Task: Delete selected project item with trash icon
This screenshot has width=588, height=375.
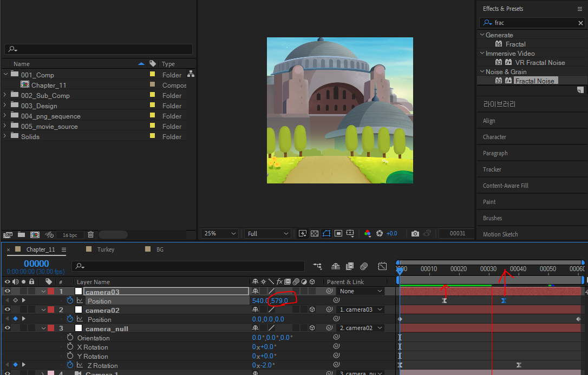Action: pyautogui.click(x=90, y=234)
